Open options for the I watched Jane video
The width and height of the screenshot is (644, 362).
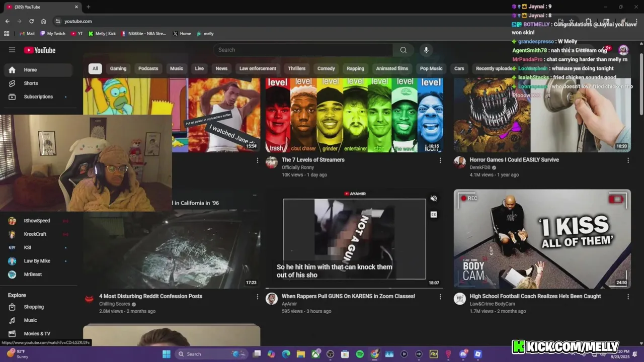point(258,160)
